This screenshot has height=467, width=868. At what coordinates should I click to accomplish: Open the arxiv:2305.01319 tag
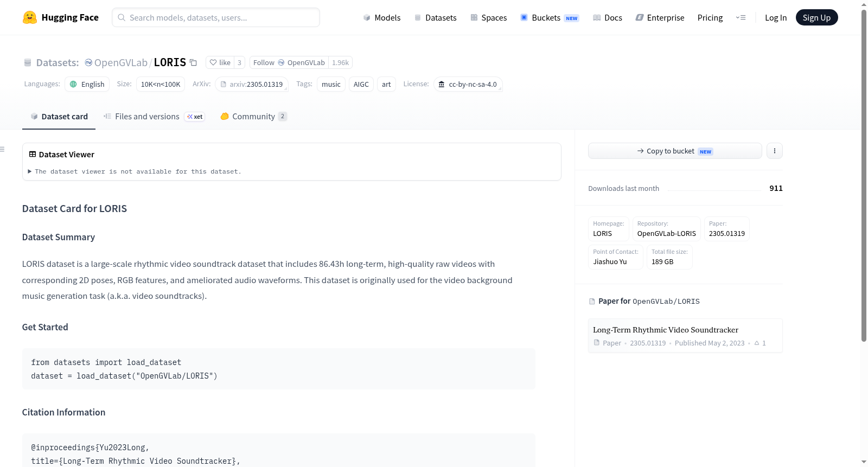point(252,84)
